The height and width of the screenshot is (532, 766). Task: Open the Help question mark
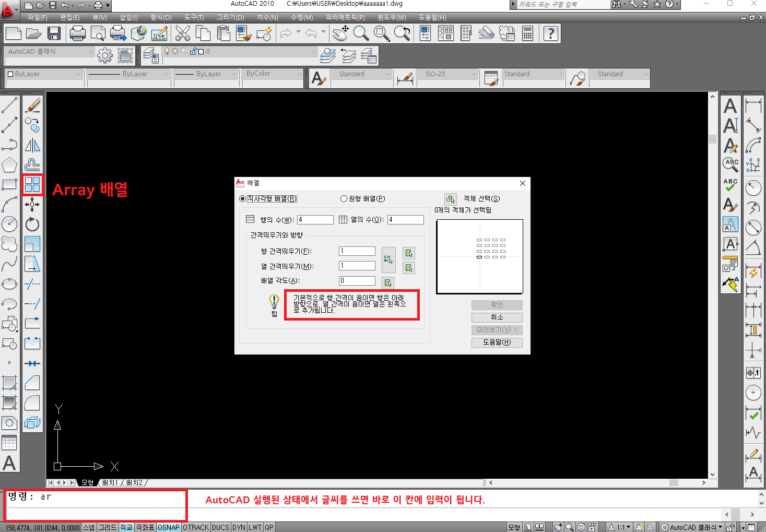(x=550, y=33)
